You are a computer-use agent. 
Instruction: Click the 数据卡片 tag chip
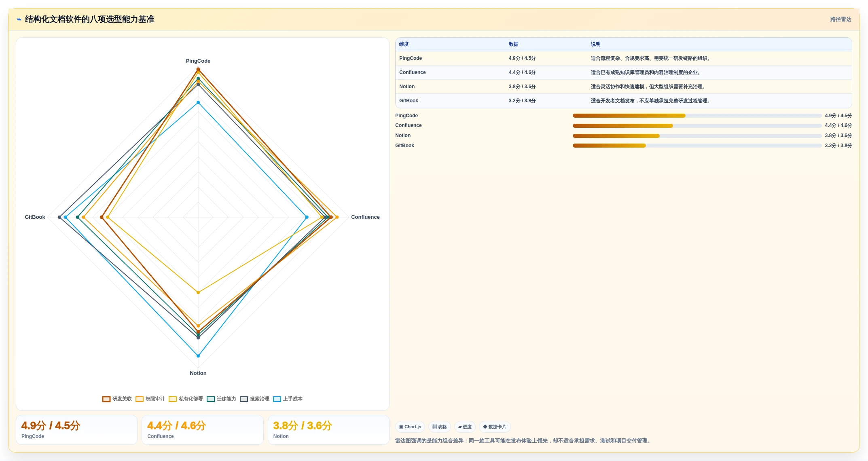(495, 427)
